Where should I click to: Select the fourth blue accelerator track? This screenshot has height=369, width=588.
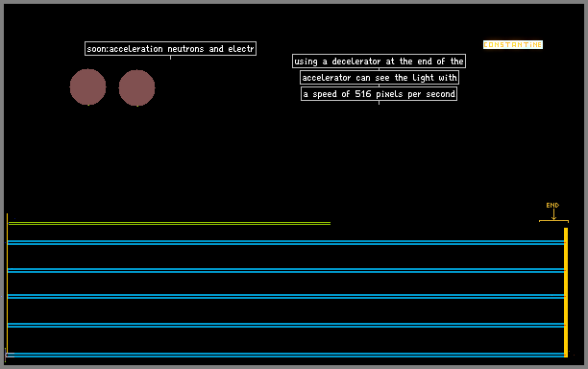pyautogui.click(x=285, y=325)
